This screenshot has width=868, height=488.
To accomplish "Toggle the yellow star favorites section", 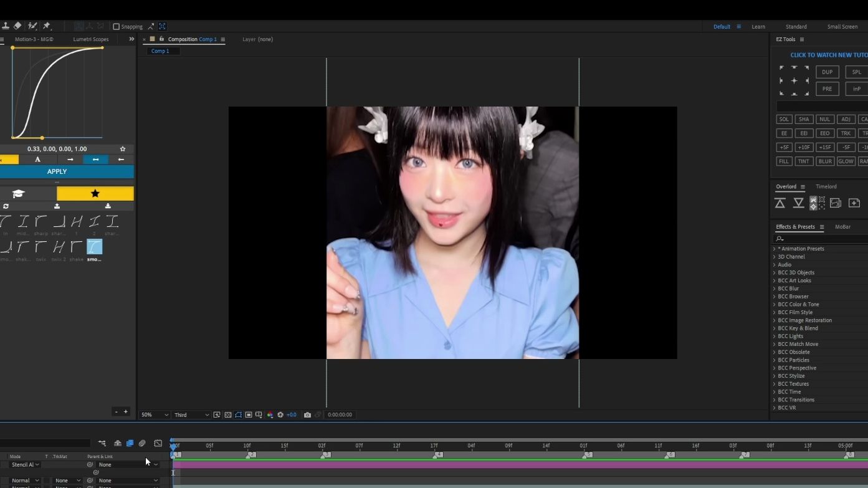I will [95, 194].
